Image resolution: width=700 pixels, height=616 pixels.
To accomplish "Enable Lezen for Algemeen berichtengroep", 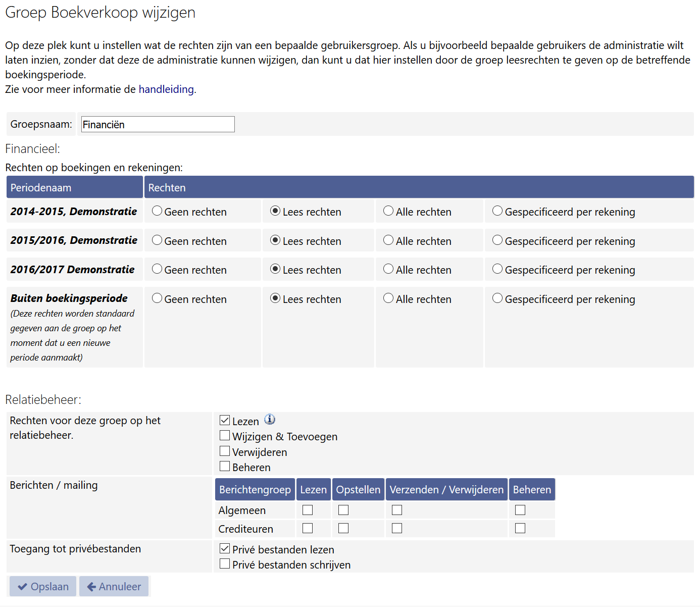I will (x=308, y=510).
